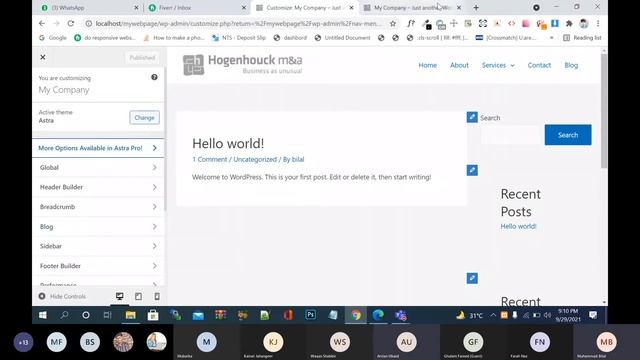Viewport: 640px width, 360px height.
Task: Reload the page with the refresh icon
Action: pos(71,24)
